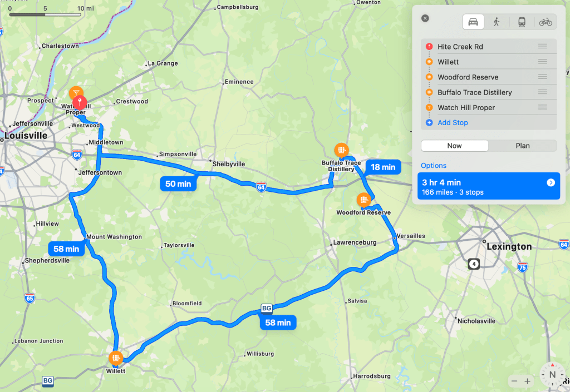
Task: Close the directions panel
Action: (x=425, y=18)
